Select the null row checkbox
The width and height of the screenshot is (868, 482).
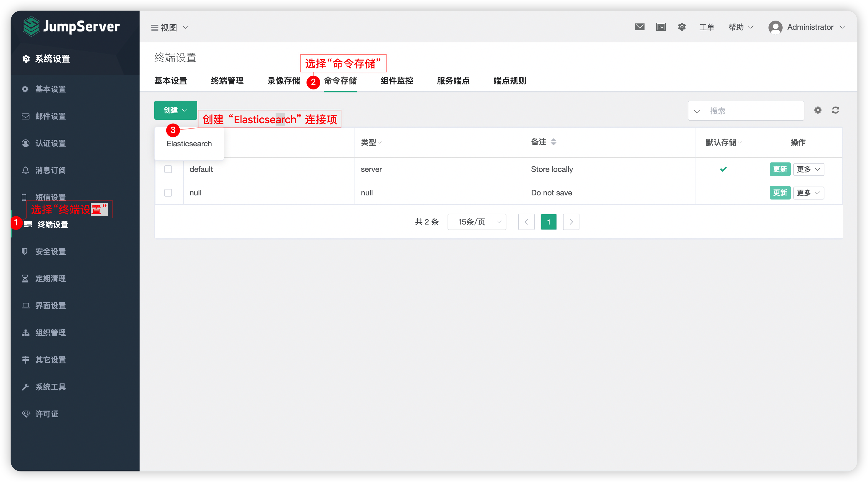point(168,193)
